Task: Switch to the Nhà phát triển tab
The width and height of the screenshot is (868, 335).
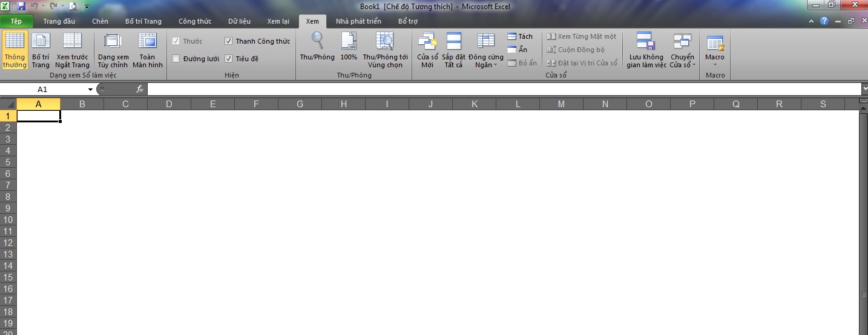Action: coord(358,21)
